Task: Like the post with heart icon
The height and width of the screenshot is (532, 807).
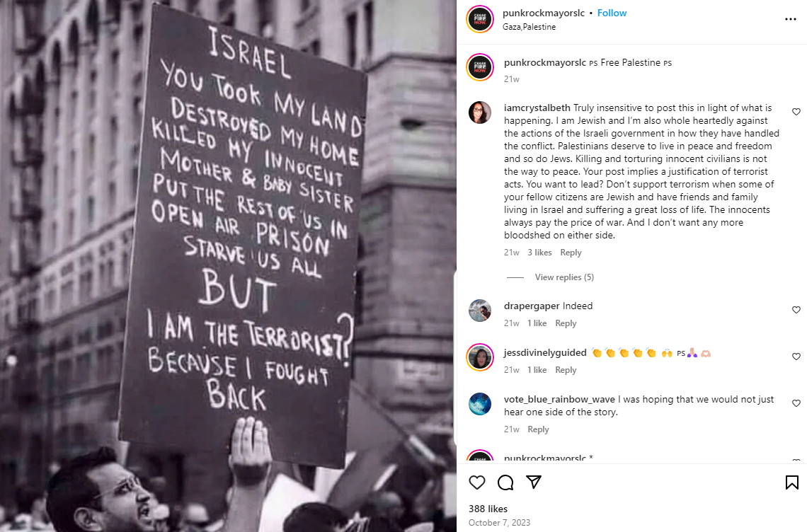Action: pyautogui.click(x=477, y=482)
